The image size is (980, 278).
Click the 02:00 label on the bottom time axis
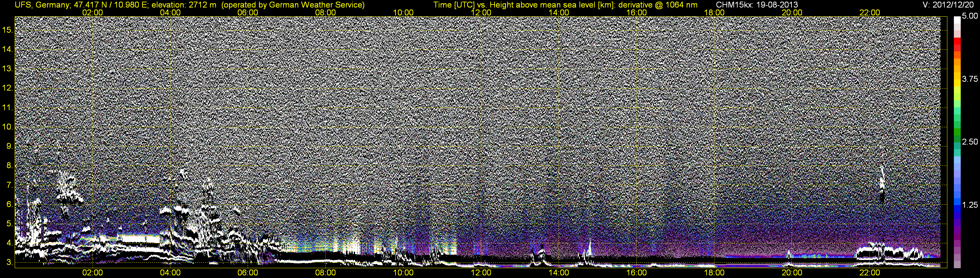(92, 273)
